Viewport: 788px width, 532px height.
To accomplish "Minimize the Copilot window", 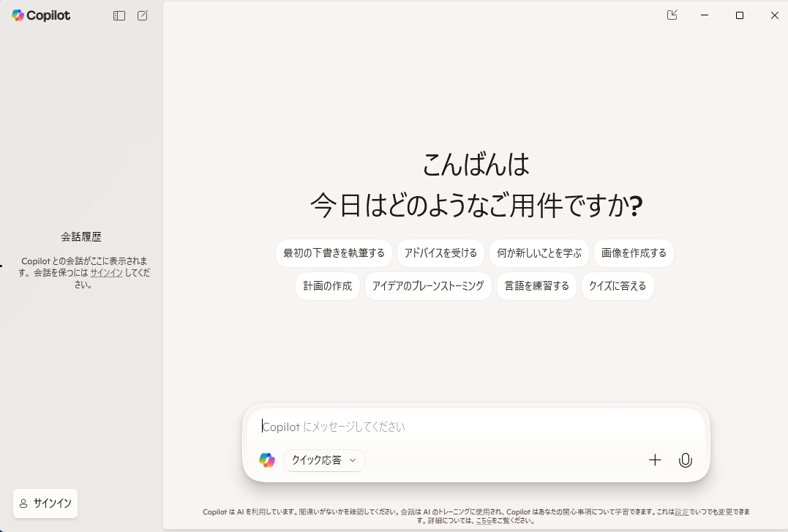I will coord(705,15).
